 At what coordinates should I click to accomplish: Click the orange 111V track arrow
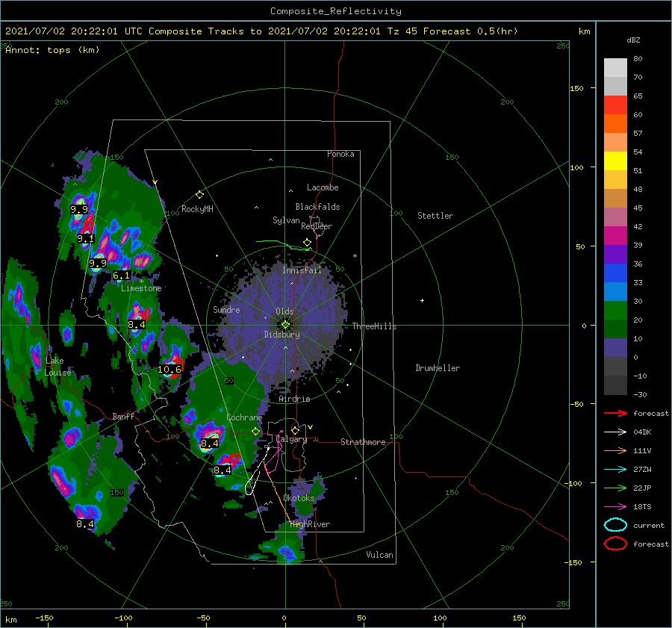pyautogui.click(x=615, y=450)
